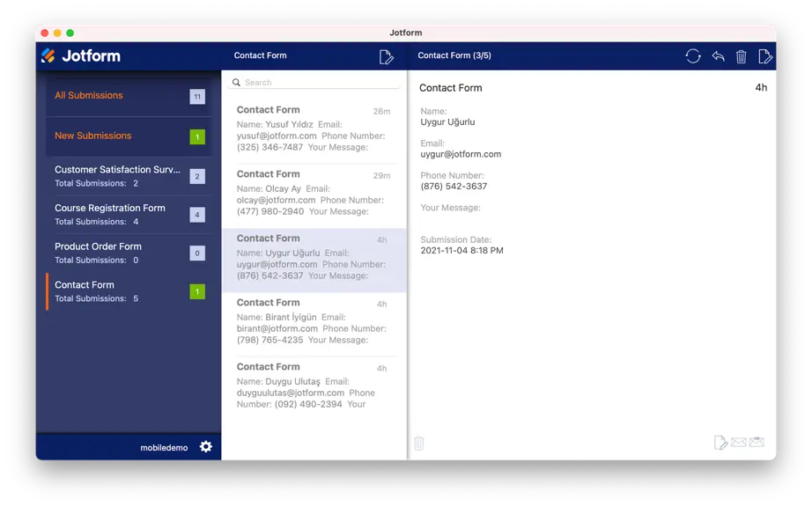Image resolution: width=812 pixels, height=507 pixels.
Task: Click the edit submission icon at top right
Action: tap(764, 56)
